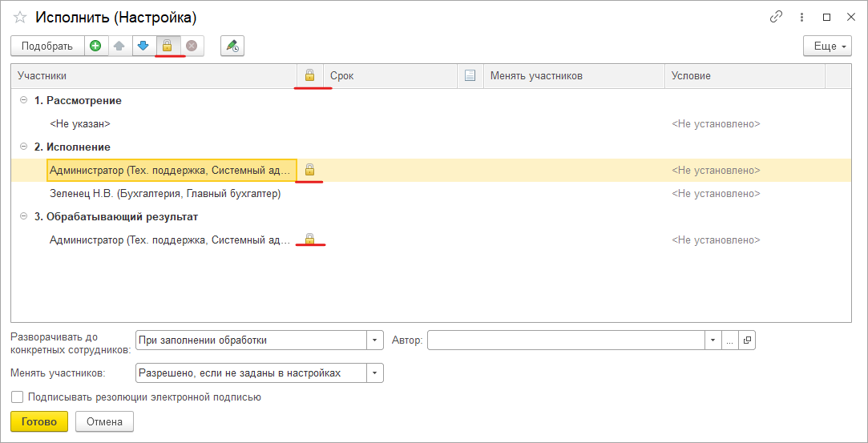Collapse the 2. Исполнение group

pos(23,147)
